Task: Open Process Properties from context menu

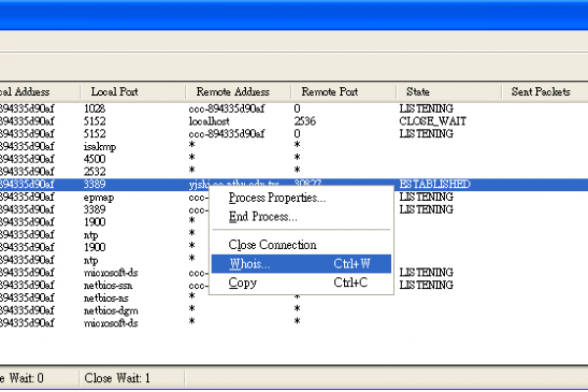Action: tap(277, 198)
